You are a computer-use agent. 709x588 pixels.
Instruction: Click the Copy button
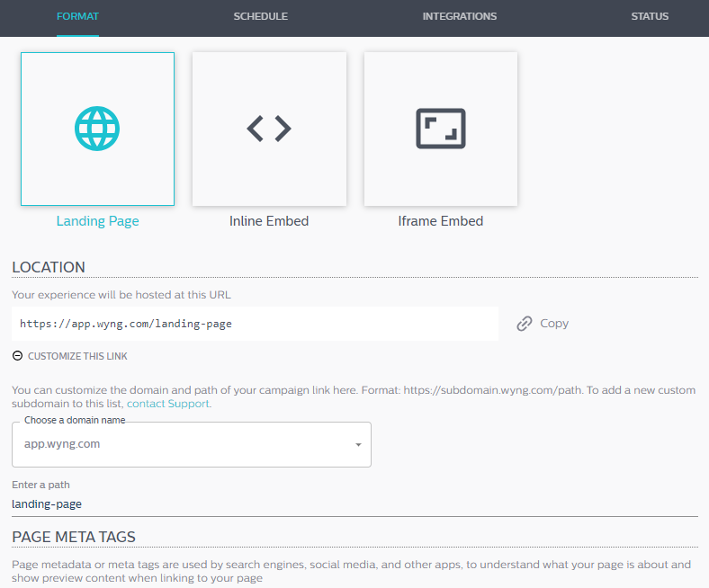coord(543,324)
